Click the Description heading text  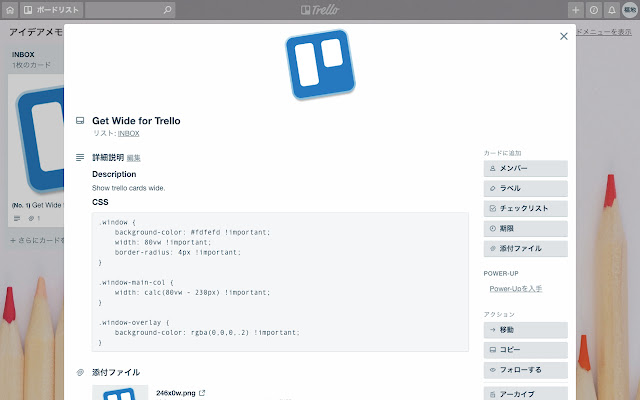coord(114,174)
